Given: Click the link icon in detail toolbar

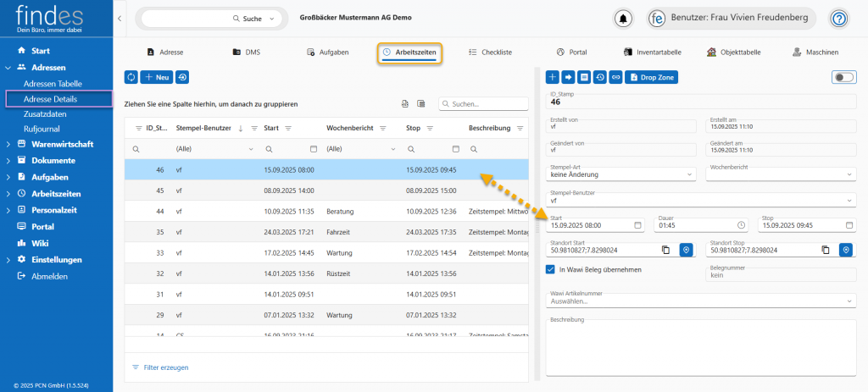Looking at the screenshot, I should (615, 77).
